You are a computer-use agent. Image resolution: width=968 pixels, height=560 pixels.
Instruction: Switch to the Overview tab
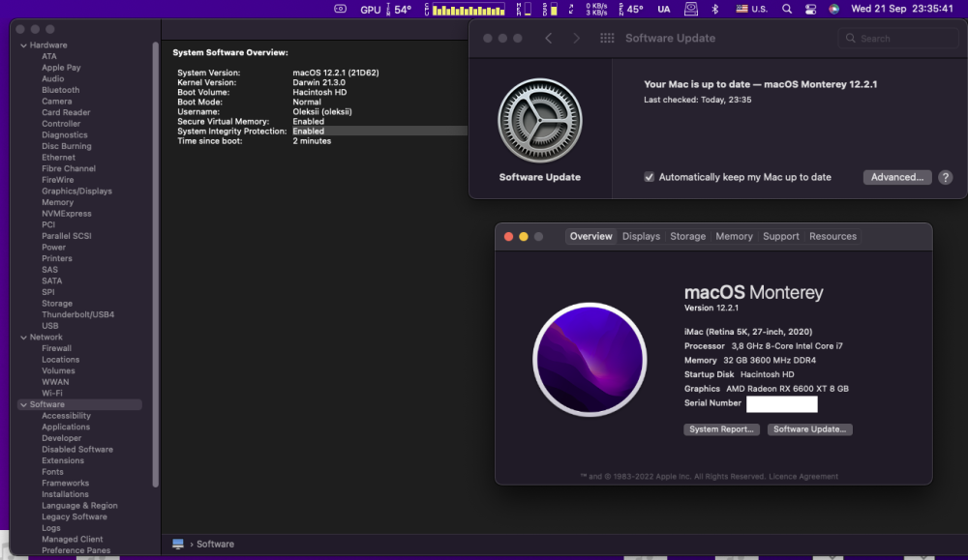pos(590,236)
